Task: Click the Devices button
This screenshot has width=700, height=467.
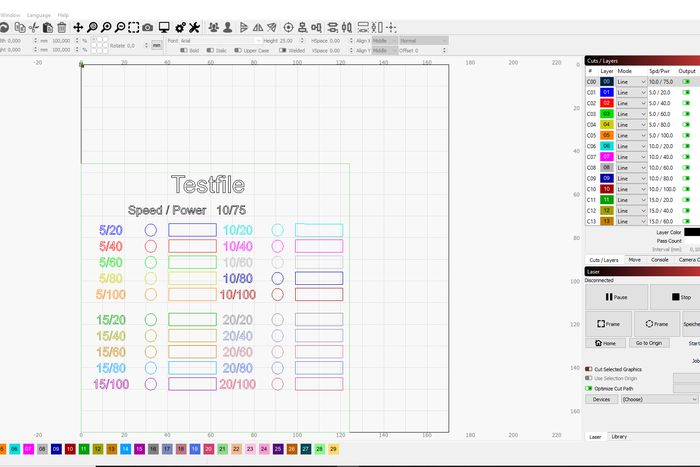Action: (600, 399)
